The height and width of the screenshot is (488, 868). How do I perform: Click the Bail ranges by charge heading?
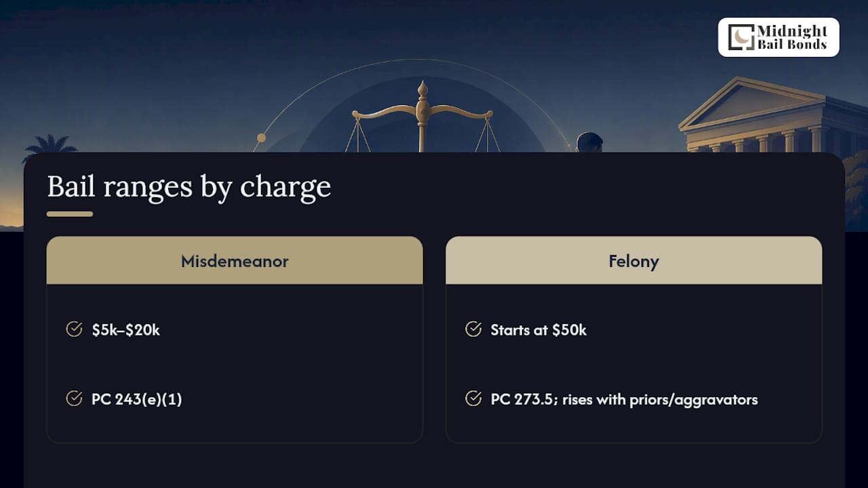(x=189, y=186)
